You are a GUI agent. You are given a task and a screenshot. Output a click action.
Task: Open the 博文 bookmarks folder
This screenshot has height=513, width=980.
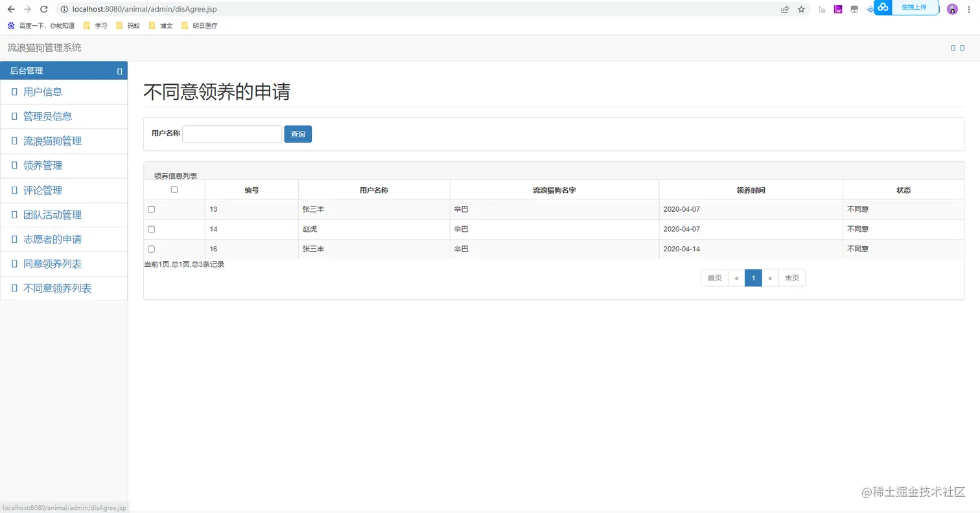(161, 26)
